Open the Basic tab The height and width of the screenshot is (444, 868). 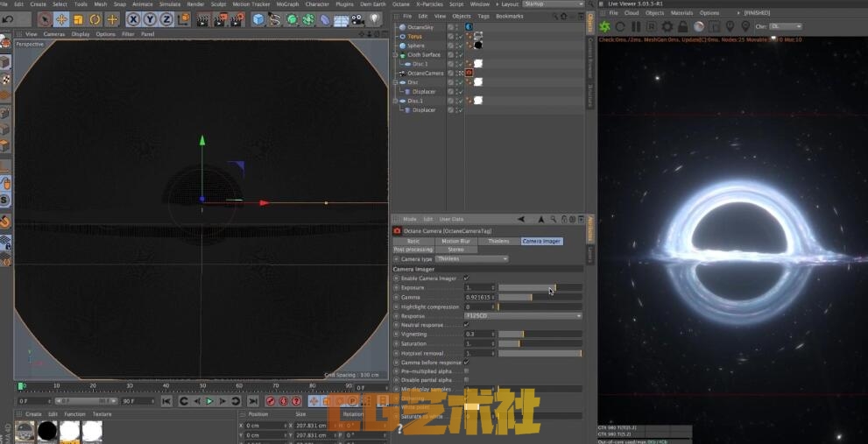click(413, 242)
